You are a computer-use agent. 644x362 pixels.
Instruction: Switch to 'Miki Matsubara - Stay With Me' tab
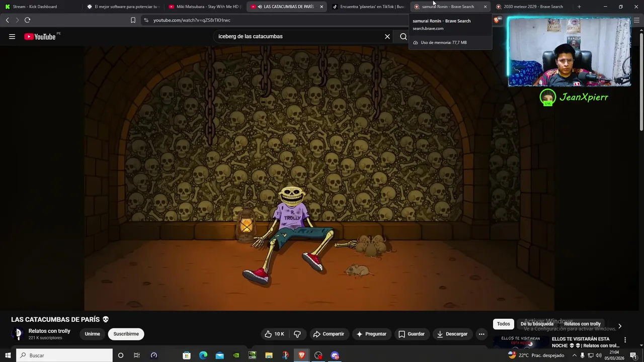click(205, 7)
